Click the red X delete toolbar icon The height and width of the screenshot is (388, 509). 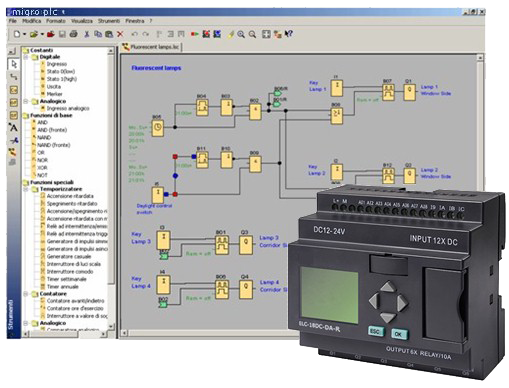tap(120, 34)
